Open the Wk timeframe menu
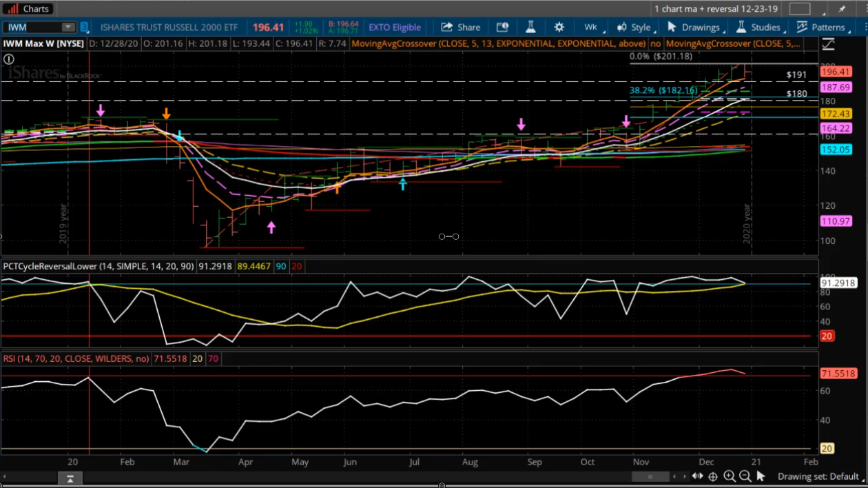 pos(592,27)
